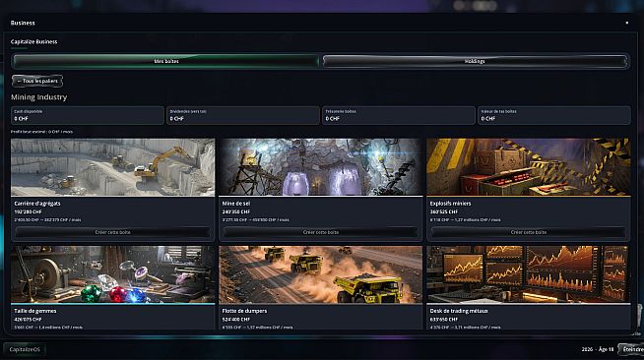Viewport: 644px width, 360px height.
Task: Switch to the Holdings tab
Action: click(x=476, y=61)
